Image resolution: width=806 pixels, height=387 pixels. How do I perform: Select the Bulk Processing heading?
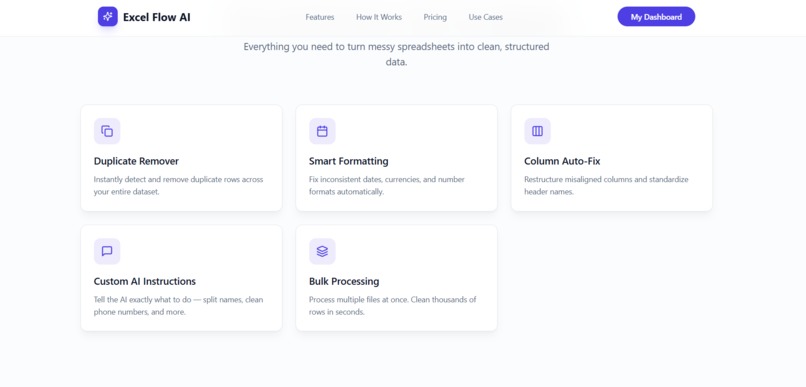click(344, 282)
